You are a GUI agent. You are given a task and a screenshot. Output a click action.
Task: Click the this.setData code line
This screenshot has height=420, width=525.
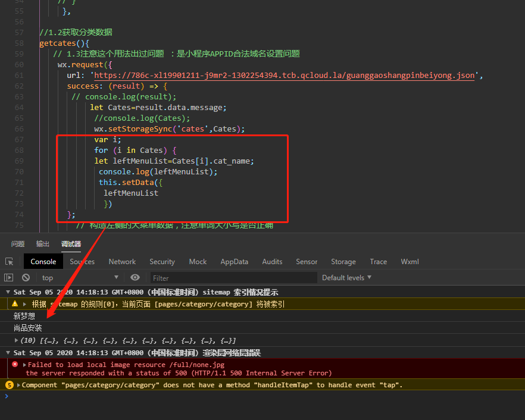point(130,183)
